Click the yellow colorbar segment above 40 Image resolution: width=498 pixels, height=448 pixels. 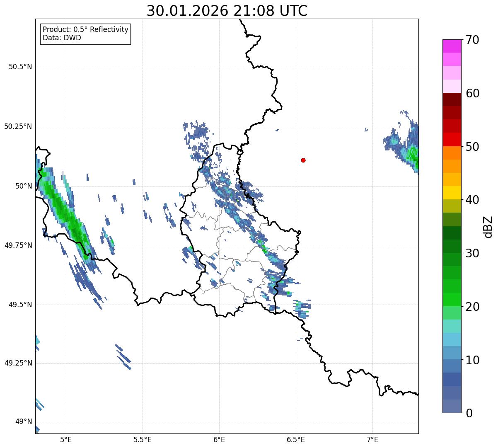coord(452,193)
